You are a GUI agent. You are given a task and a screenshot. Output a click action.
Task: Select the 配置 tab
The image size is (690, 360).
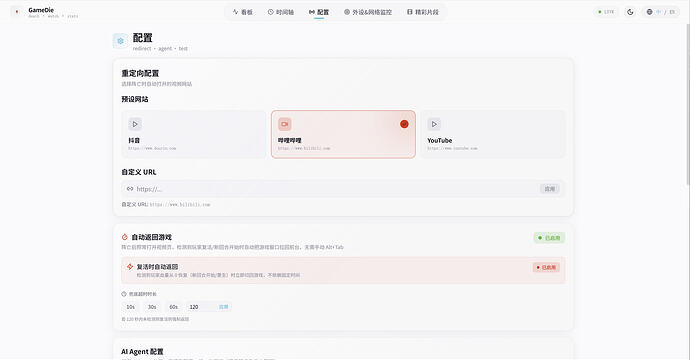point(319,12)
